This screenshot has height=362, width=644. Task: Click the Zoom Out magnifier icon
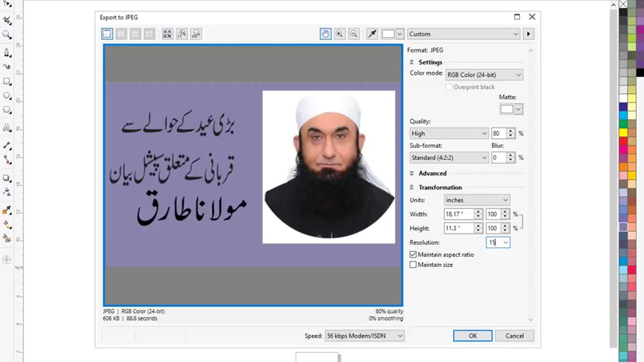tap(354, 34)
